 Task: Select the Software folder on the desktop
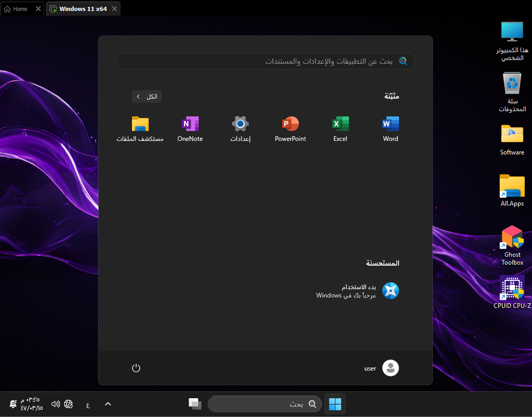coord(512,140)
